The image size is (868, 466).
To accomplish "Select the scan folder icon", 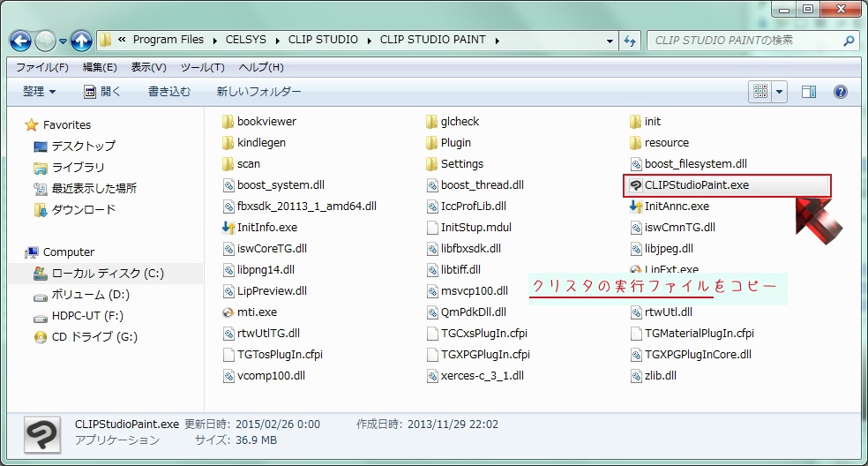I will (228, 163).
